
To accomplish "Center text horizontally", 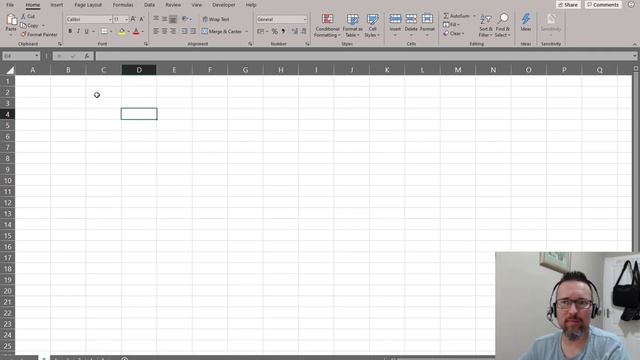I will click(x=164, y=31).
